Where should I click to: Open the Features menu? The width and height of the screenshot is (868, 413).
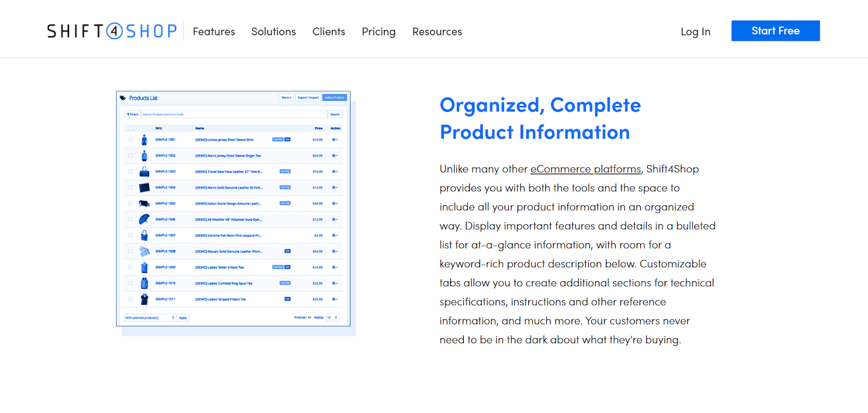214,31
